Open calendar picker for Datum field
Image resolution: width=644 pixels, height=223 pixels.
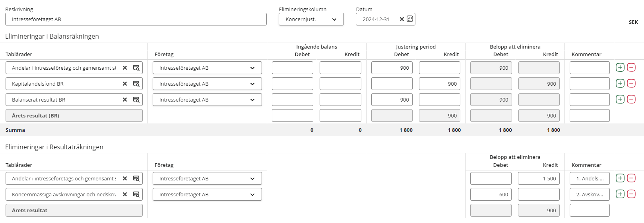(410, 19)
